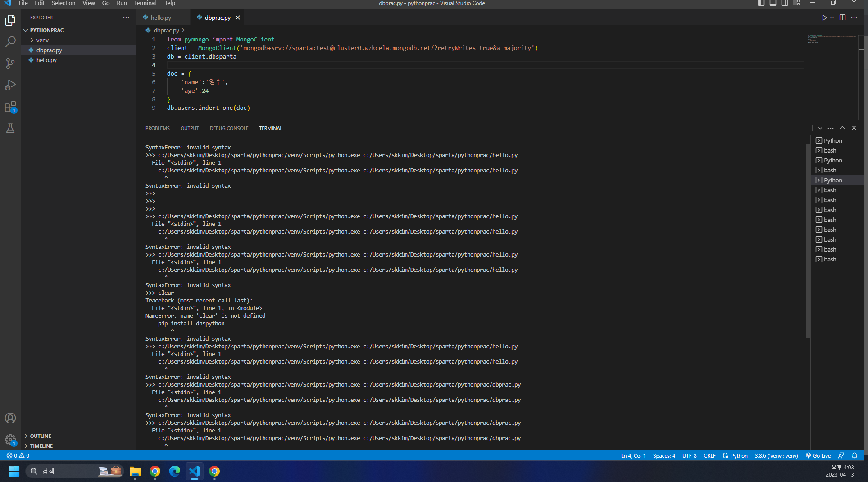Close the dbprac.py editor tab
The image size is (868, 482).
point(238,18)
